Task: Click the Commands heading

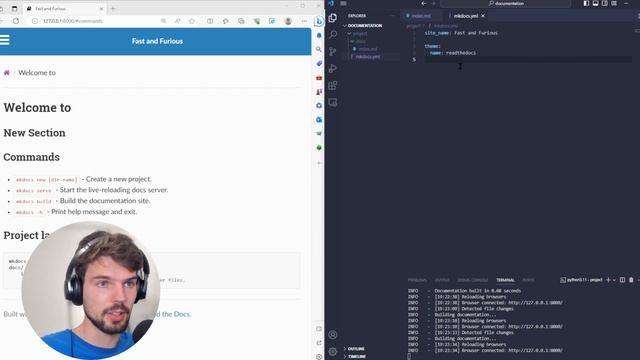Action: (x=31, y=157)
